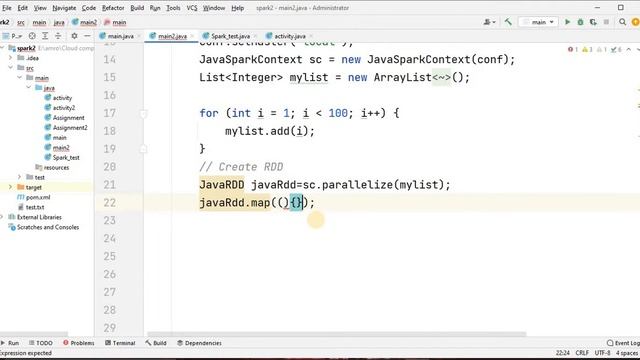Open the Project view selector dropdown
The width and height of the screenshot is (640, 360).
pos(13,36)
